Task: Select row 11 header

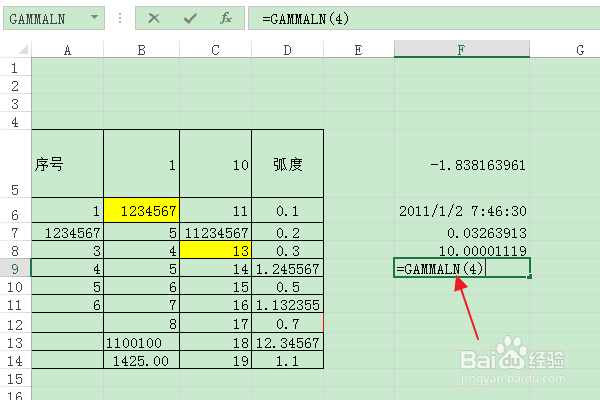Action: tap(15, 304)
